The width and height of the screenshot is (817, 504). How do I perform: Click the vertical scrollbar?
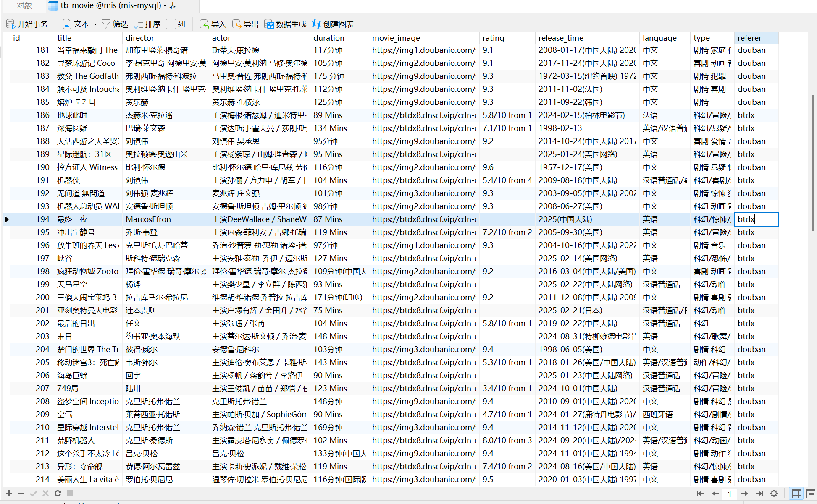(813, 164)
